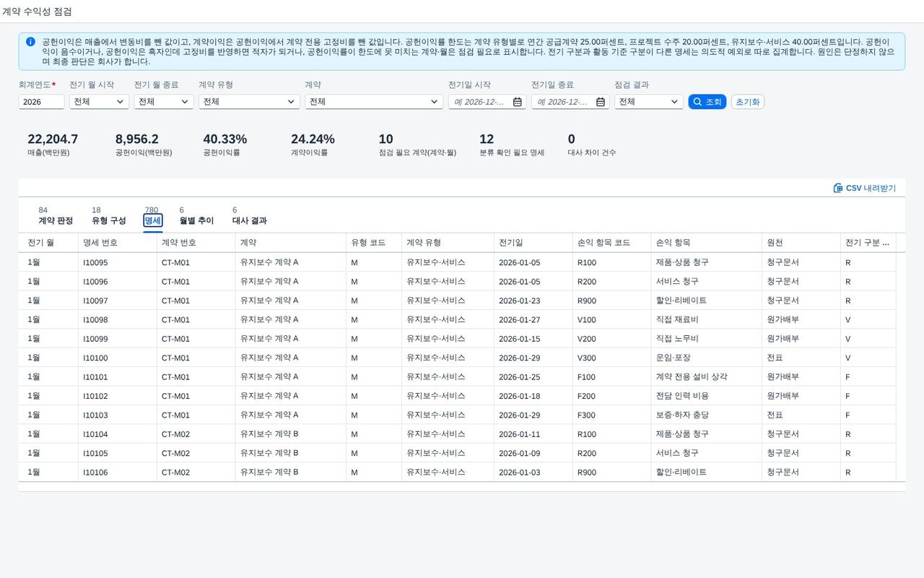Open calendar picker for 전기일 시작

pos(518,102)
